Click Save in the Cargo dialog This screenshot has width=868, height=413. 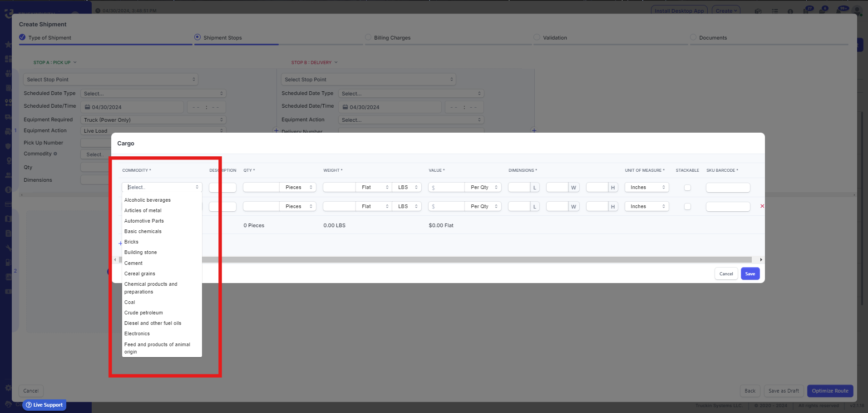pyautogui.click(x=750, y=274)
